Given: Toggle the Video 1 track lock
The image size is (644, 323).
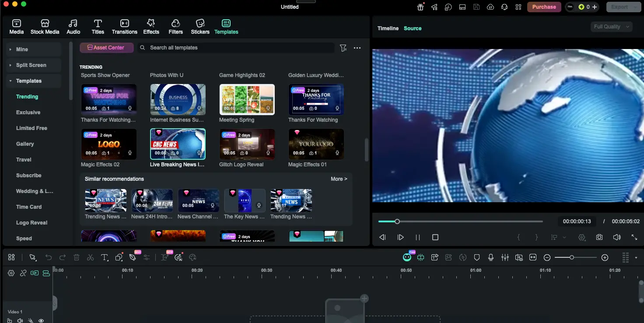Looking at the screenshot, I should pos(10,321).
